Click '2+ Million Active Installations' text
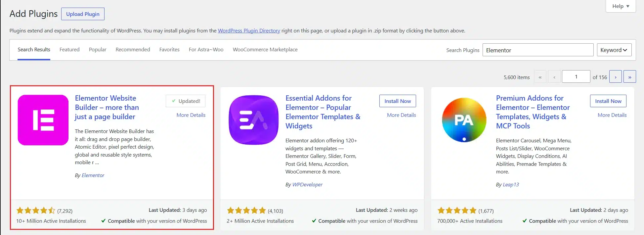This screenshot has height=235, width=644. point(260,221)
